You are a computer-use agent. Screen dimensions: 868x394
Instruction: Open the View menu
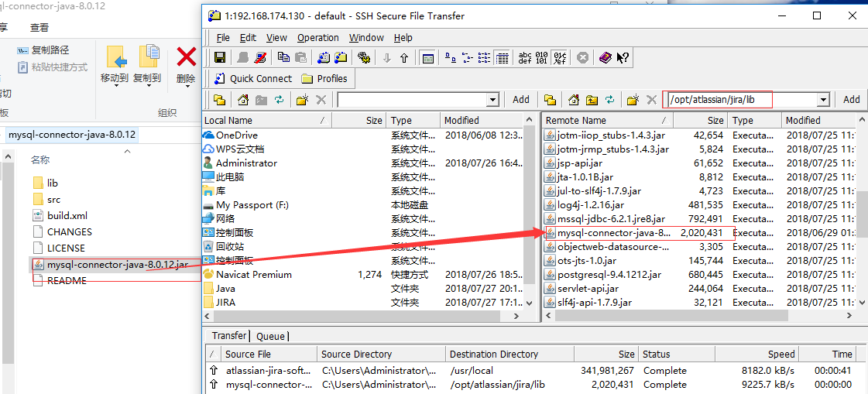click(276, 38)
